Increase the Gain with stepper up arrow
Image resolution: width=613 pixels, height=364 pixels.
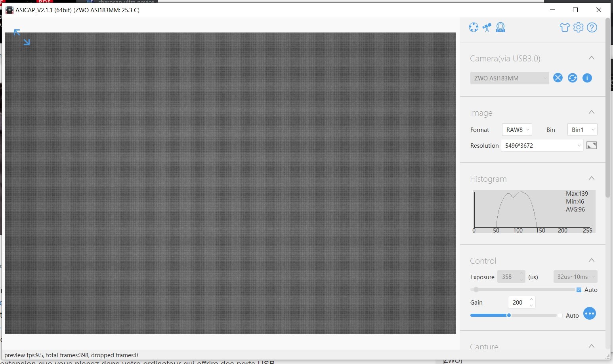531,299
